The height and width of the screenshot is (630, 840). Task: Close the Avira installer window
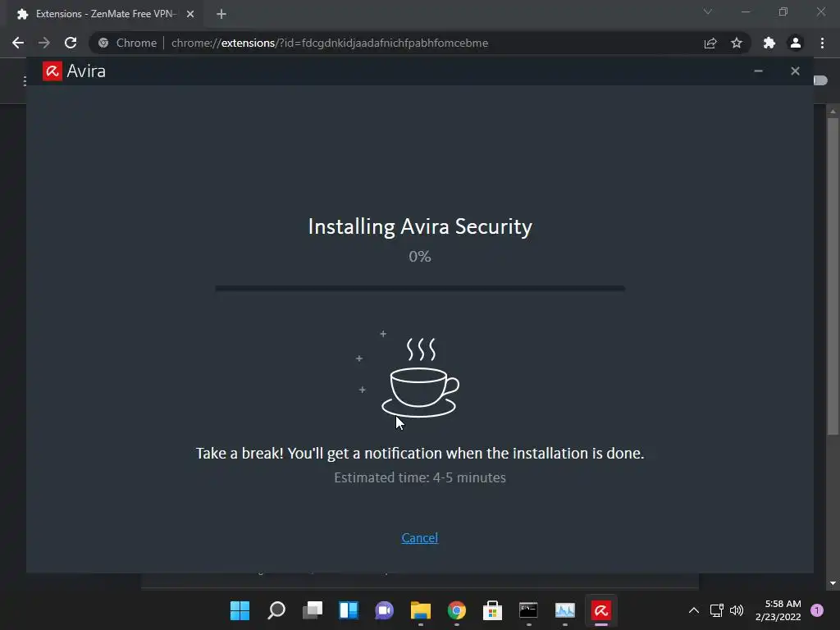[x=795, y=71]
